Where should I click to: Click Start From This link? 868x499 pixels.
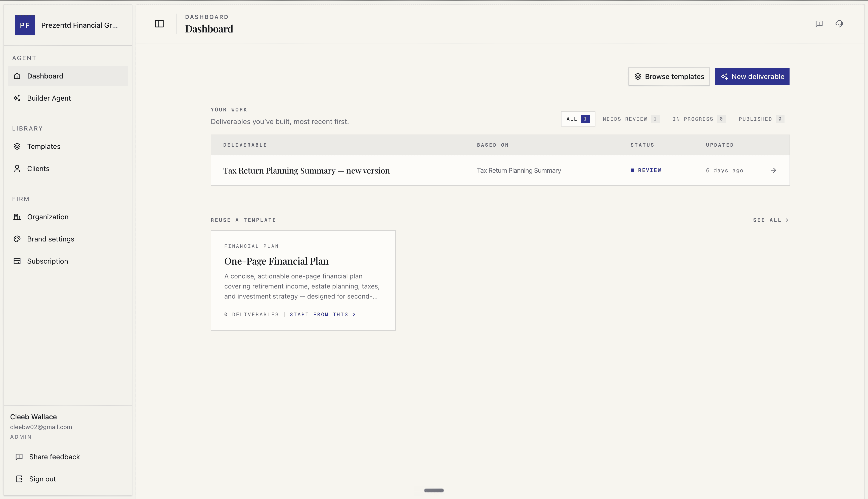[323, 314]
